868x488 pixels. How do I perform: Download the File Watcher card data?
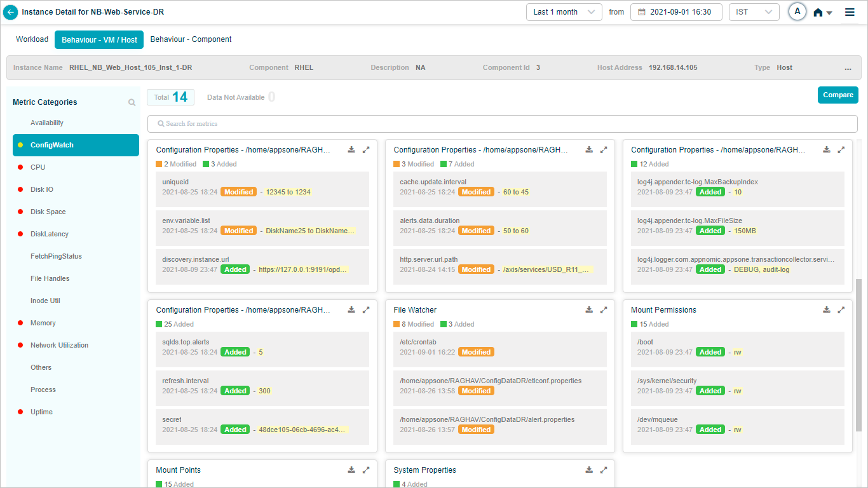pos(589,310)
